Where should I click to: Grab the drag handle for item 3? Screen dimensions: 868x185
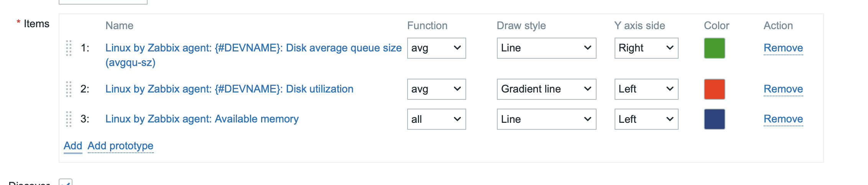[x=69, y=119]
